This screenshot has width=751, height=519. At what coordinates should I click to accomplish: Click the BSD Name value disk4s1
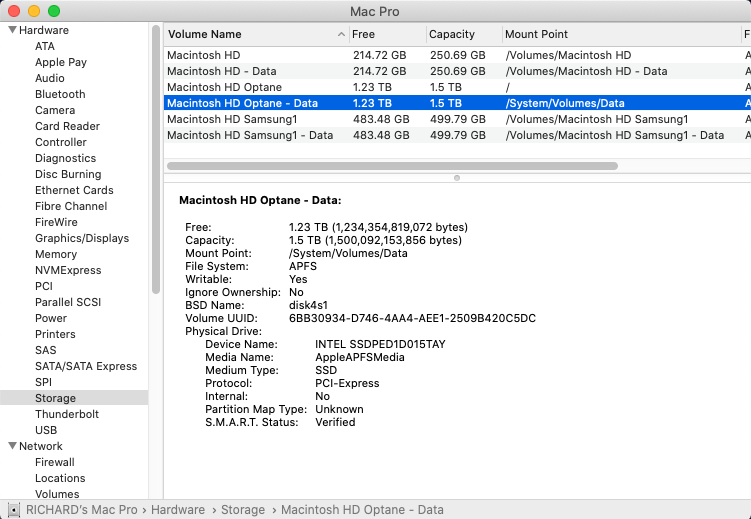click(308, 305)
